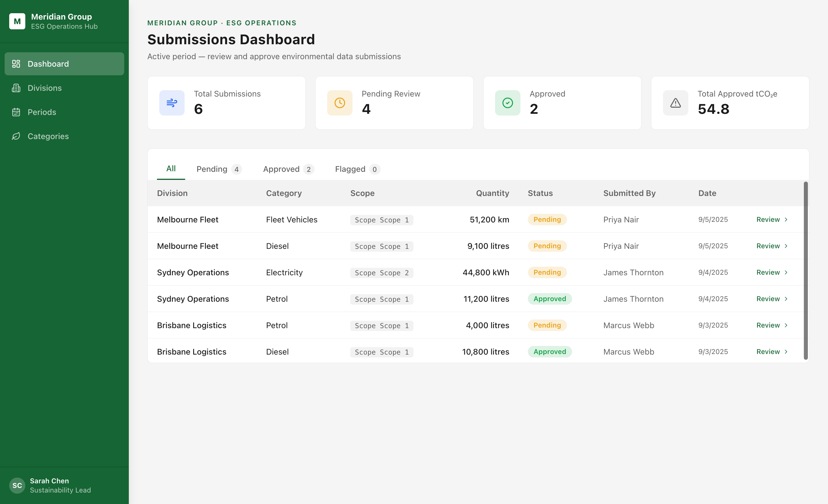Click the Submissions Dashboard heading
The width and height of the screenshot is (828, 504).
click(231, 39)
